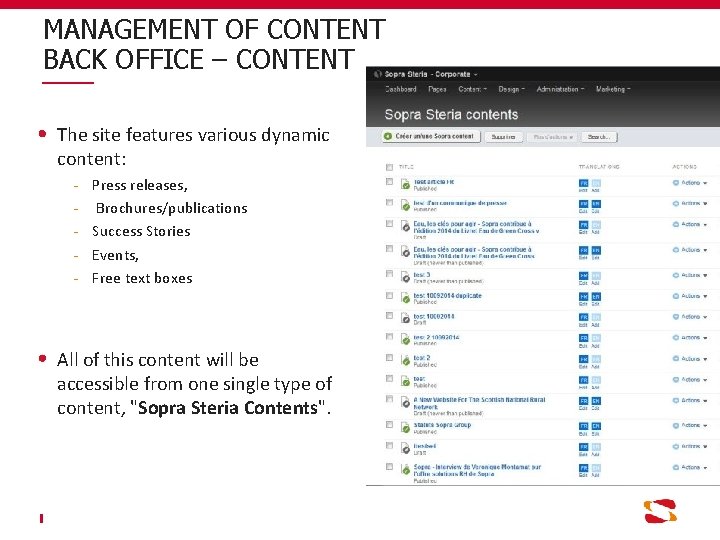720x540 pixels.
Task: Tick the checkbox for 'test d'un communiqué de presse'
Action: 389,202
